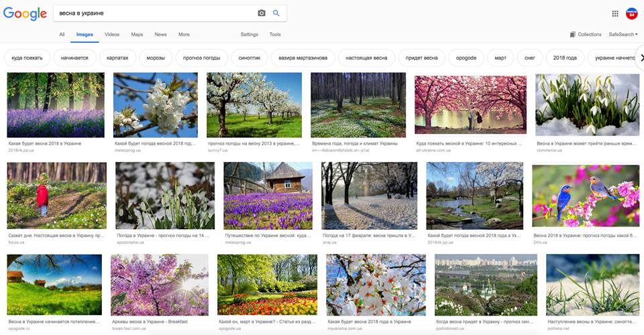Screen dimensions: 644x335
Task: Select the 'карпатах' filter chip
Action: tap(117, 58)
